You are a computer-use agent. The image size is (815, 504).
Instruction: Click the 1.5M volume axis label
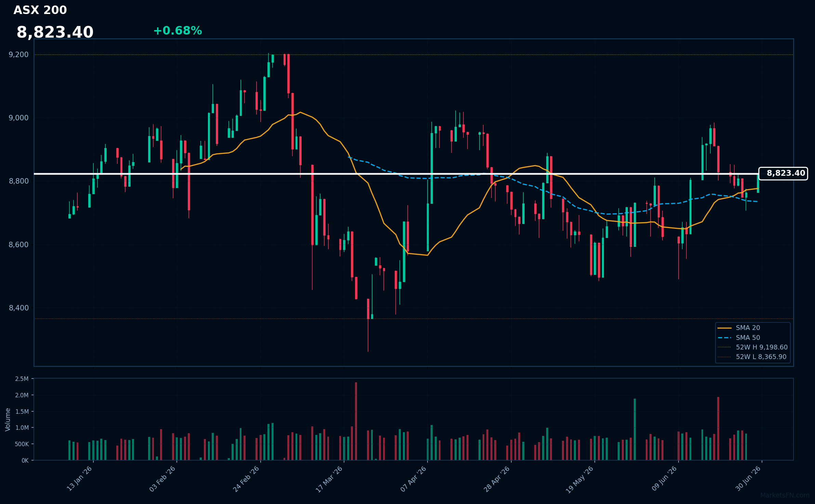click(22, 412)
